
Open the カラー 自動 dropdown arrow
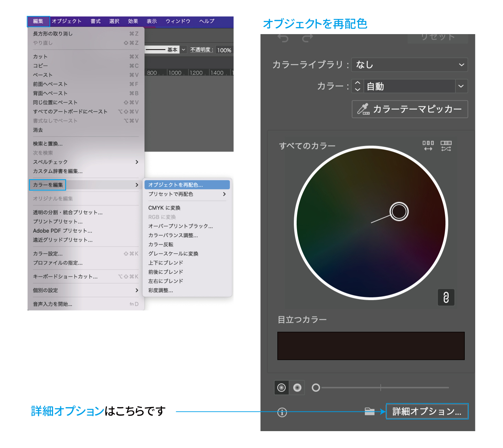[461, 86]
